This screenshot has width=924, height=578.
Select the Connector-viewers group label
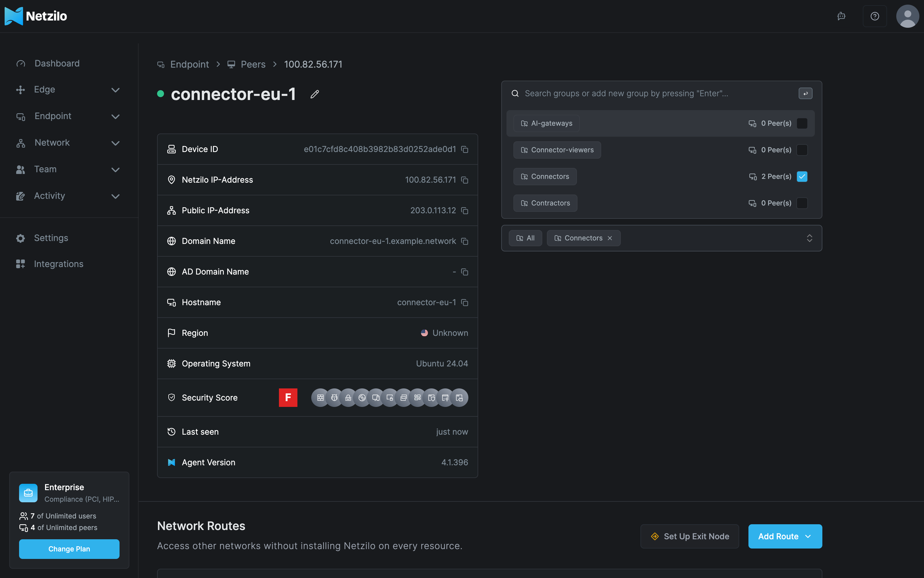point(557,150)
